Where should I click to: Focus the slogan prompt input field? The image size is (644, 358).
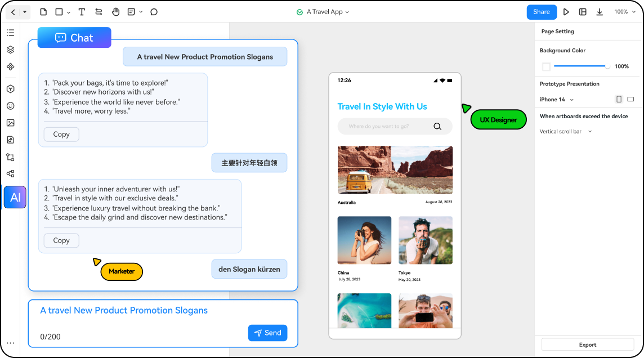click(x=163, y=324)
